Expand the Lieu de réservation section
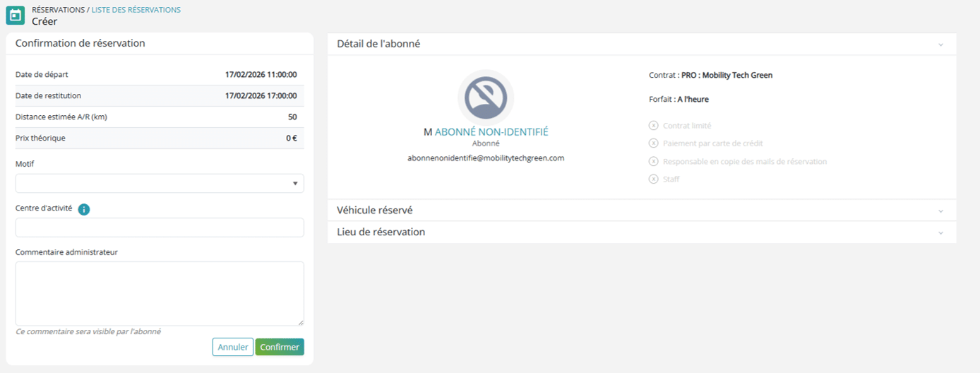 click(940, 232)
